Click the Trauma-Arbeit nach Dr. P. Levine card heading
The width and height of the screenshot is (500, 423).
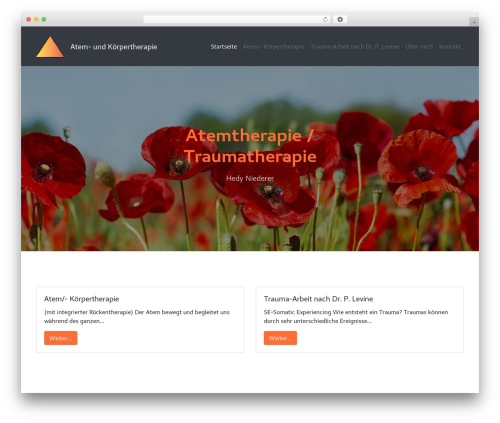click(318, 299)
